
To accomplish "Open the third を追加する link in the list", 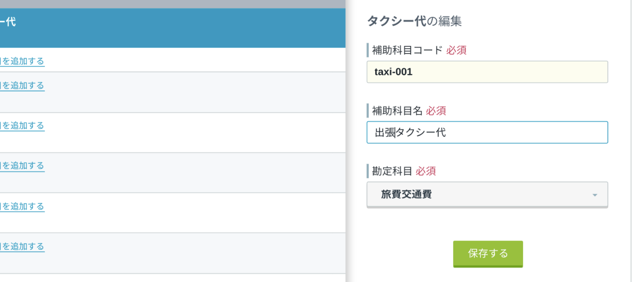I will tap(22, 125).
